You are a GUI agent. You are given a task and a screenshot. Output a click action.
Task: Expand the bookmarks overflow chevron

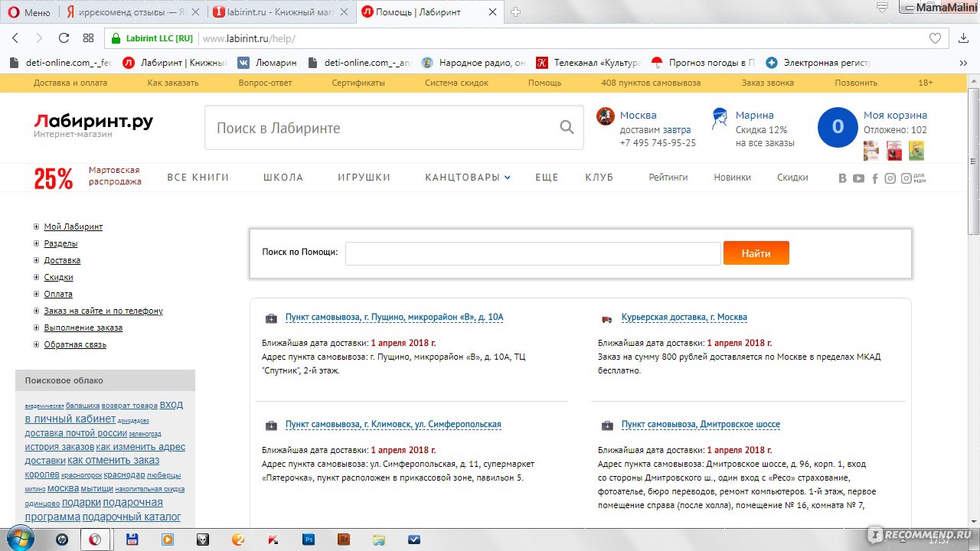[963, 63]
